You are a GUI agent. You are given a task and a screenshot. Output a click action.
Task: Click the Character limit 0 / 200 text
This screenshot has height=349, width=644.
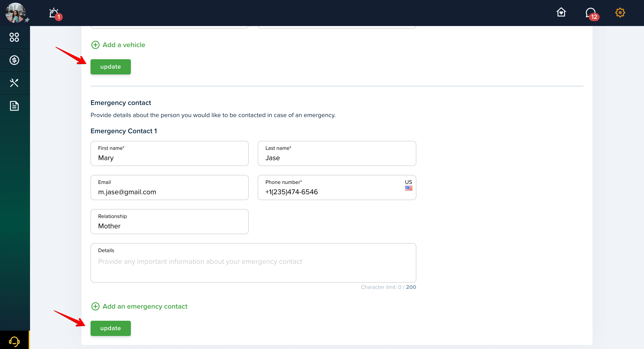point(388,287)
